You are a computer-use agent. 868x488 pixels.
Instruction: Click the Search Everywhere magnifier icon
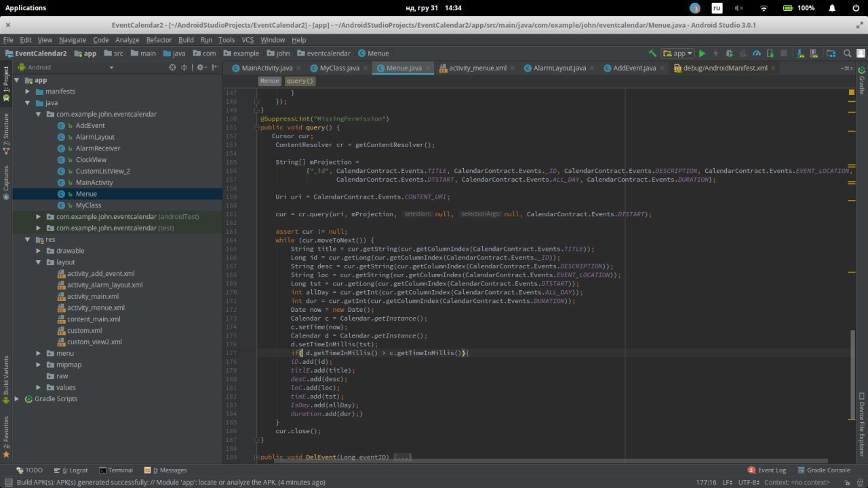coord(847,54)
